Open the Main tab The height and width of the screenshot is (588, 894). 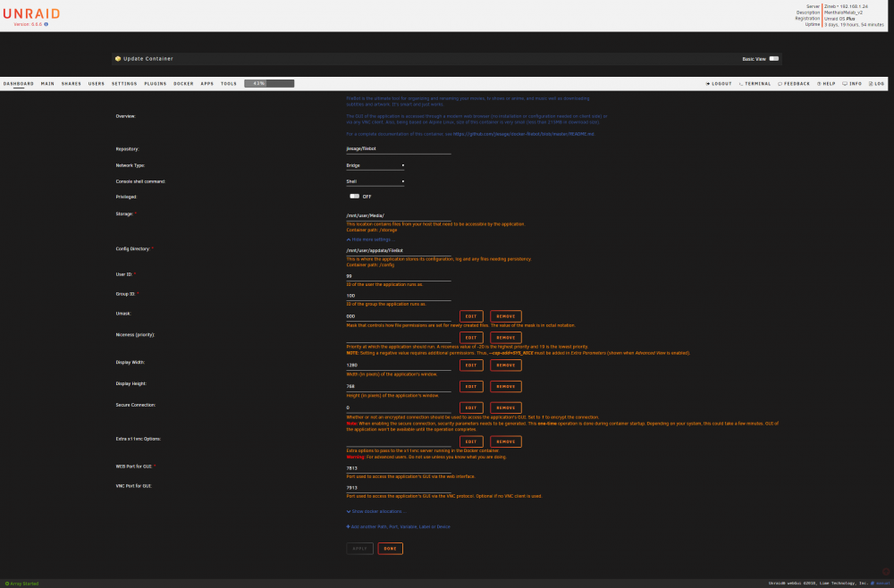pos(47,84)
